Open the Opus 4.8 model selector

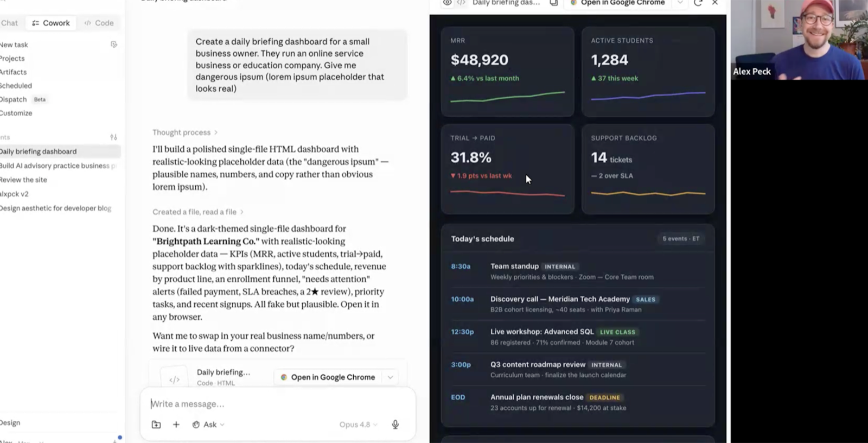coord(358,425)
